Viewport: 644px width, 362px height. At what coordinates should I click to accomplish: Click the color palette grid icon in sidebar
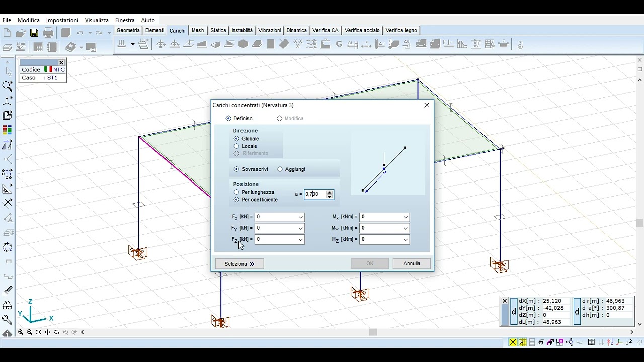pos(7,130)
